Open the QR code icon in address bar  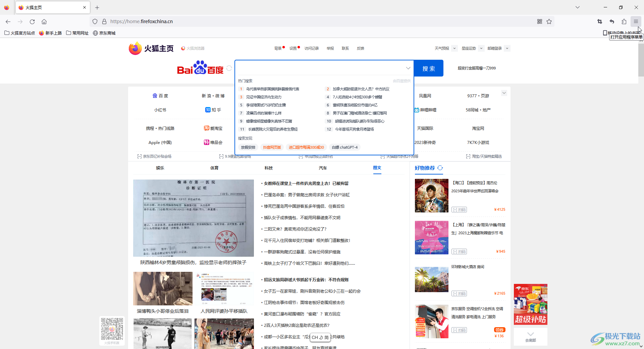click(x=540, y=21)
